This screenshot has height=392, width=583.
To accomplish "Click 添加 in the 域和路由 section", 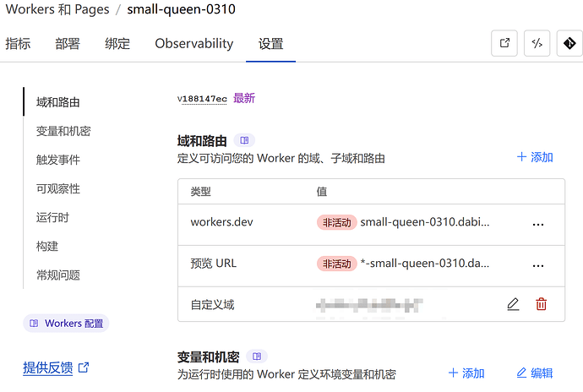I will click(x=535, y=157).
